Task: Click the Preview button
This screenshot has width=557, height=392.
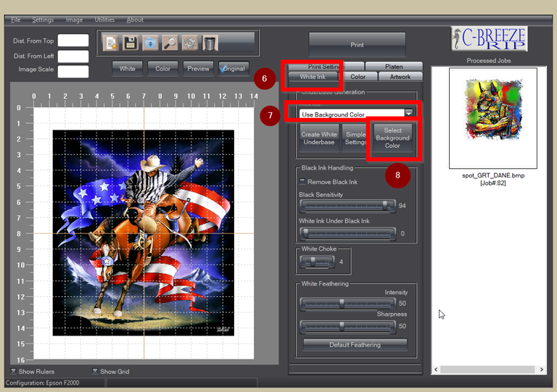Action: coord(198,68)
